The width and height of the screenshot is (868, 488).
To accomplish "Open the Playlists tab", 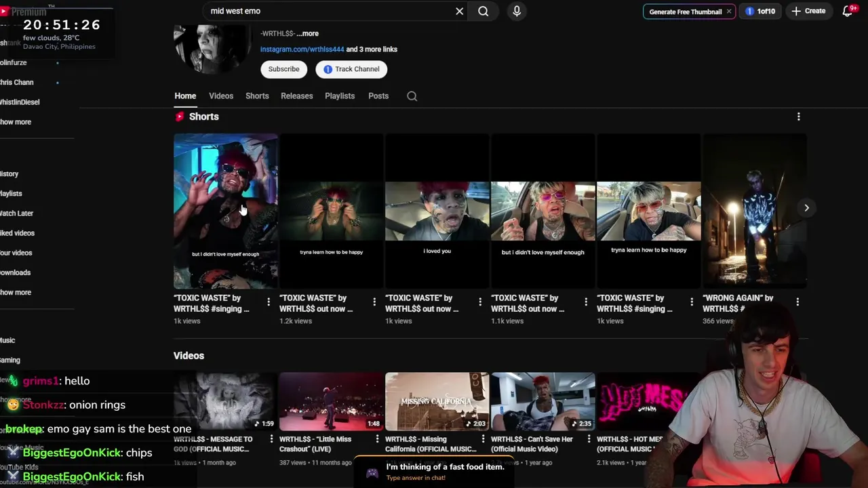I will pyautogui.click(x=340, y=96).
